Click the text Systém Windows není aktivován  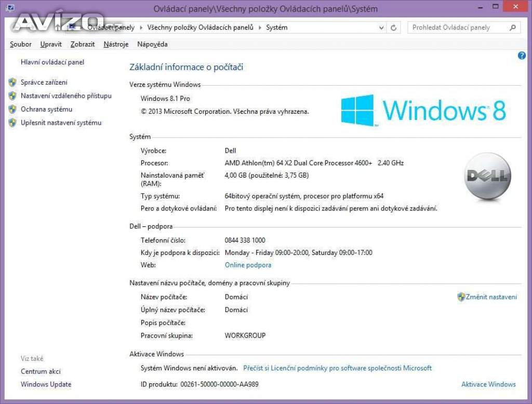coord(189,368)
